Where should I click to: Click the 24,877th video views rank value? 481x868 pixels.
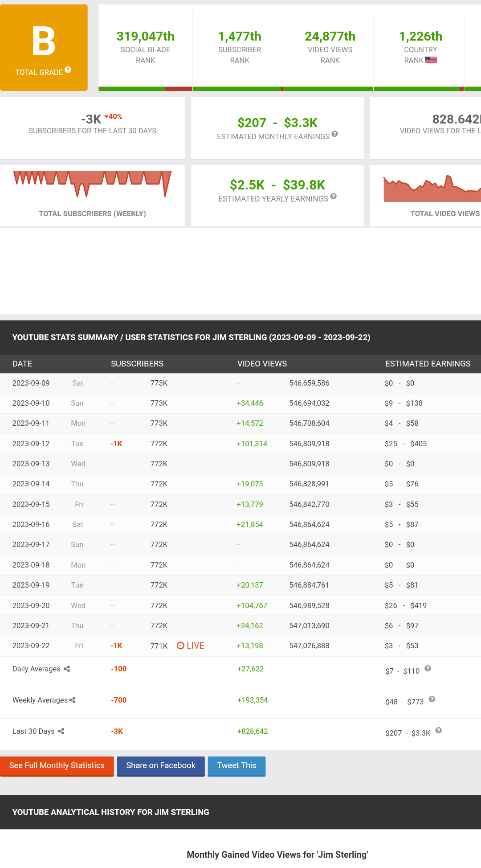point(330,36)
